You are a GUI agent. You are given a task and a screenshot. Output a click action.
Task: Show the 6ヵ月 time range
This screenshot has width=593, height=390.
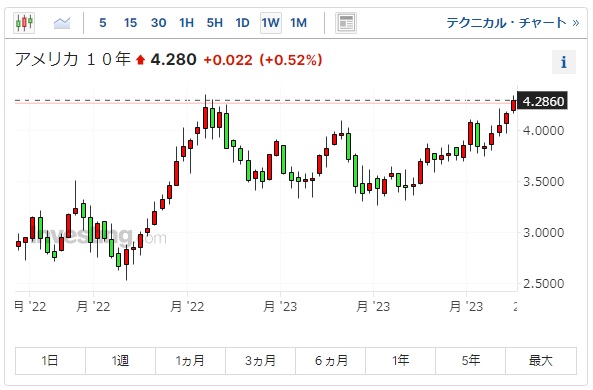pos(331,360)
